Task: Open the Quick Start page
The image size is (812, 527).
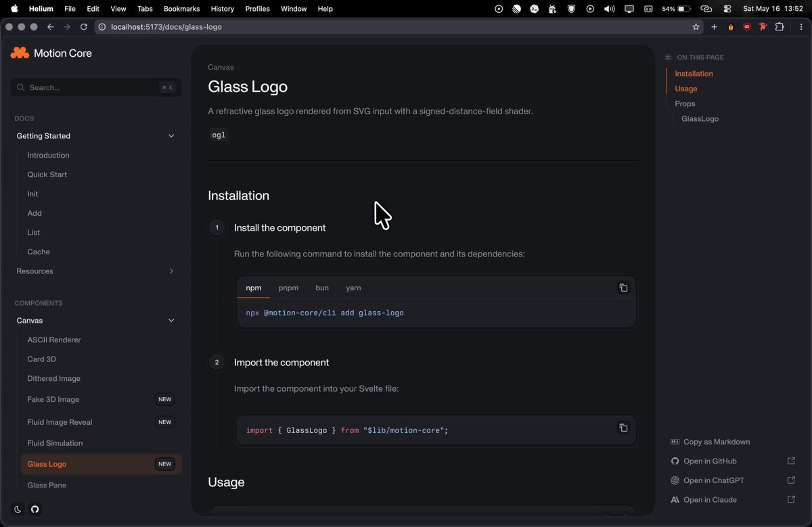Action: coord(47,175)
